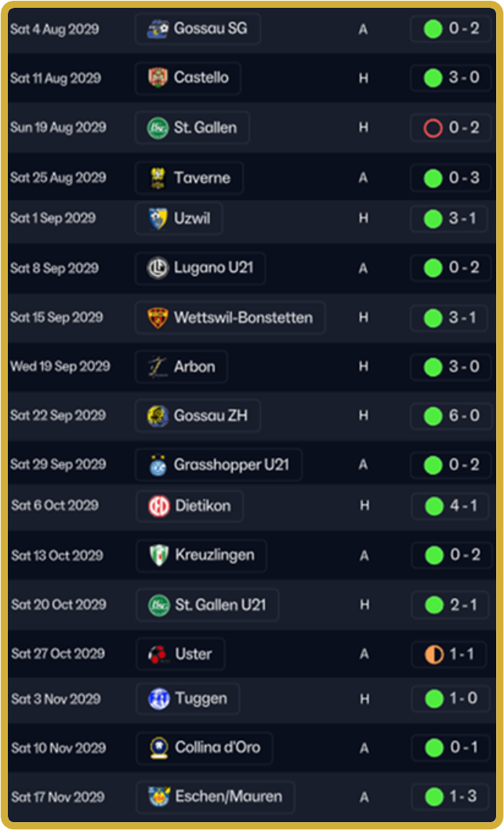Click the Castello club crest icon
Image resolution: width=504 pixels, height=830 pixels.
click(x=158, y=78)
